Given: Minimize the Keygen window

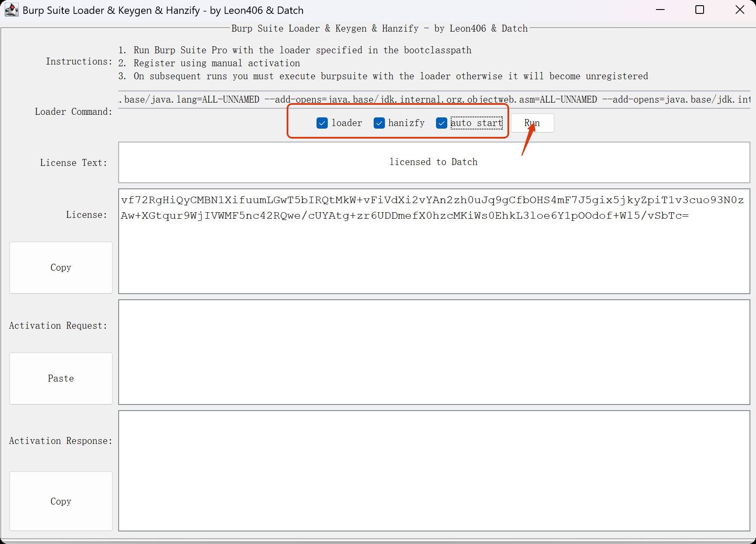Looking at the screenshot, I should pos(660,10).
